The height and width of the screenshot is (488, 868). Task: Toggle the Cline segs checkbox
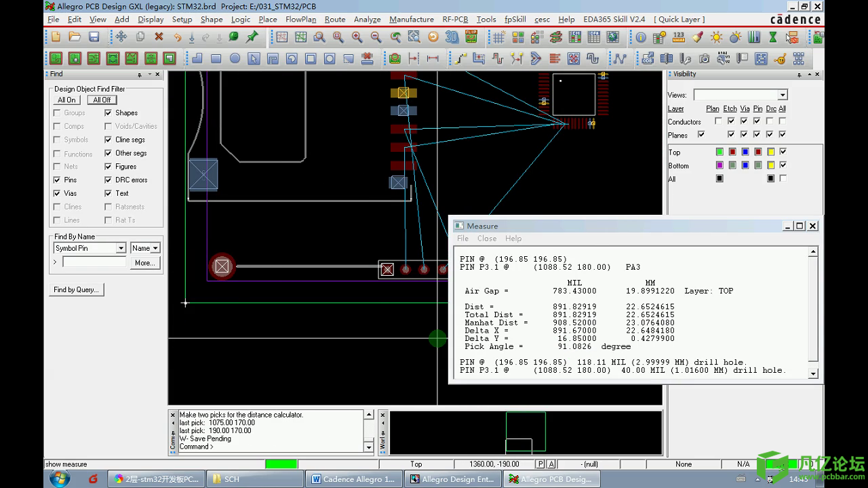108,140
